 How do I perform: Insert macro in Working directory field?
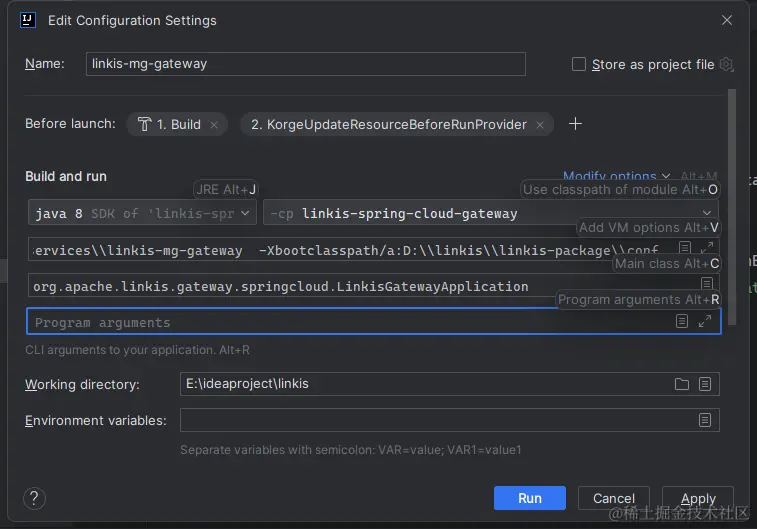tap(705, 384)
